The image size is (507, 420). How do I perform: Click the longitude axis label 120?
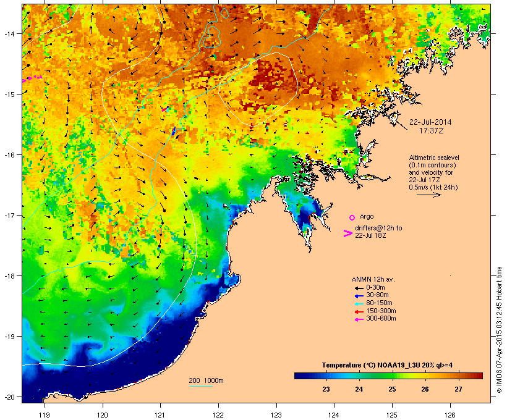coord(103,415)
